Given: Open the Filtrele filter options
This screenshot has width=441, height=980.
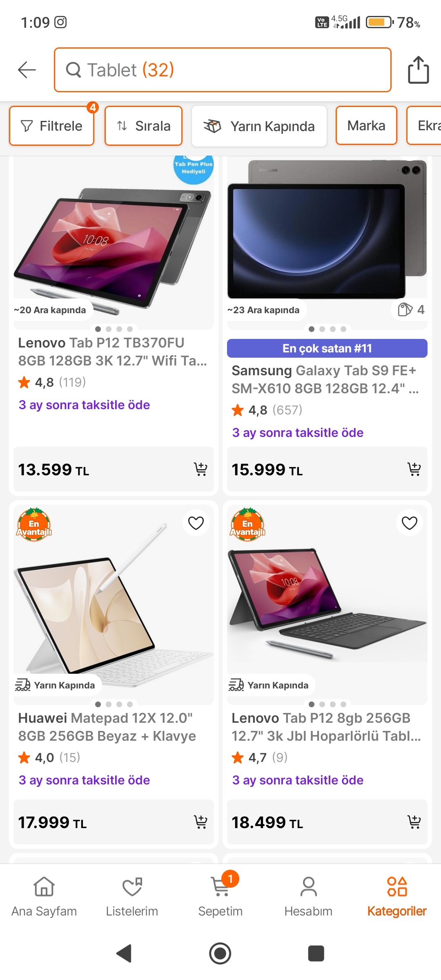Looking at the screenshot, I should pos(52,126).
